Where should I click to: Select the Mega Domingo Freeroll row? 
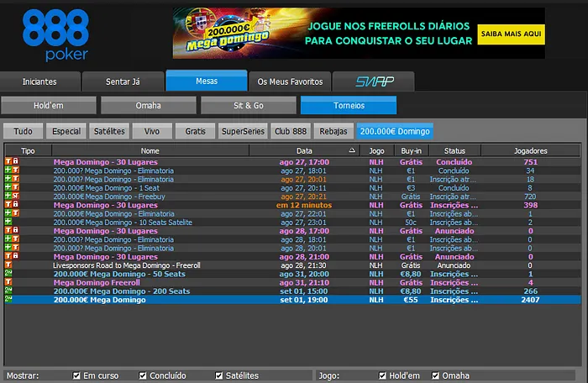click(292, 283)
